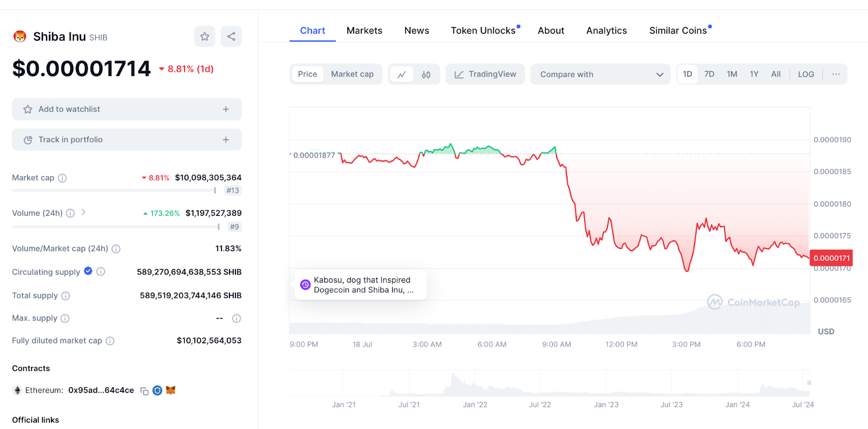Image resolution: width=868 pixels, height=429 pixels.
Task: Click the plus icon on Add to watchlist
Action: [x=226, y=109]
